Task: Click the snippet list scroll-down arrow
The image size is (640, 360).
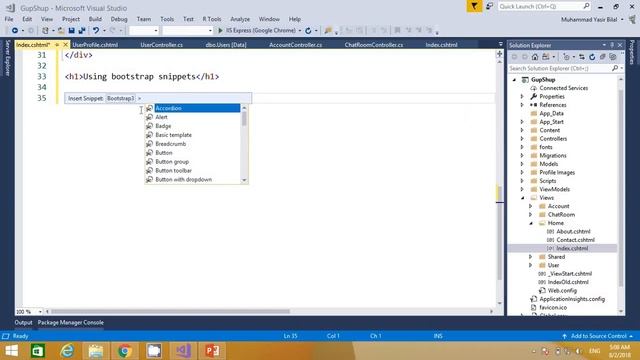Action: (244, 180)
